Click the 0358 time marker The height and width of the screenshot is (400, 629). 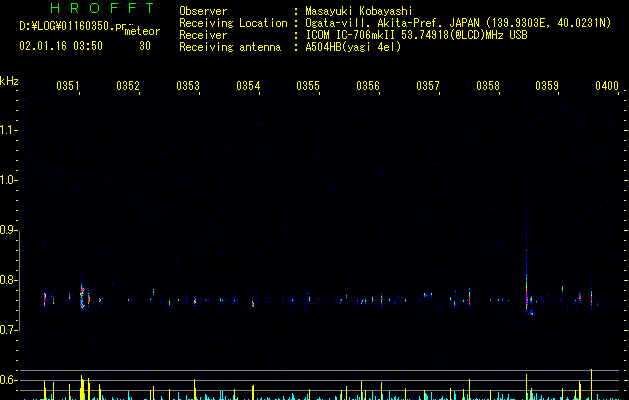pyautogui.click(x=488, y=86)
